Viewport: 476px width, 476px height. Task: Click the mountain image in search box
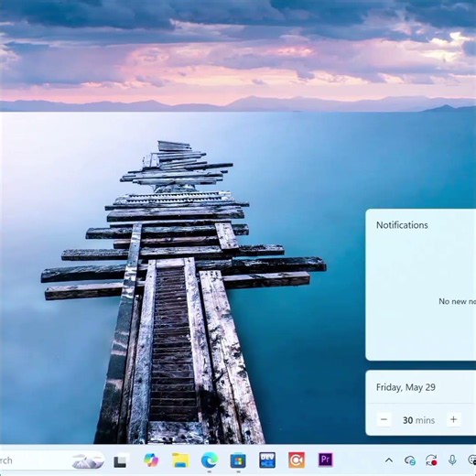pos(88,460)
